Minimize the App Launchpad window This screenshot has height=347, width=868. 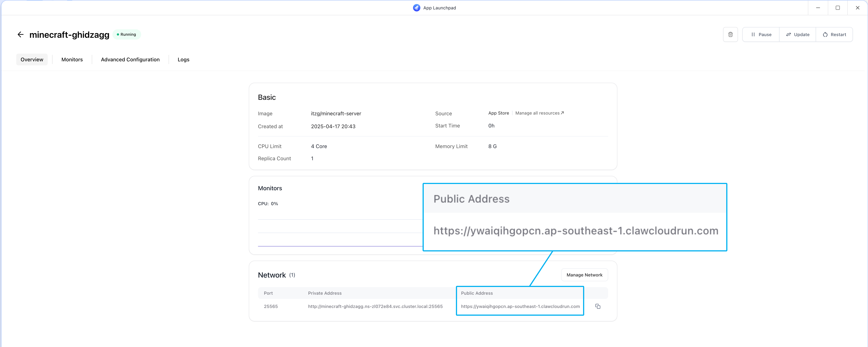[x=818, y=8]
